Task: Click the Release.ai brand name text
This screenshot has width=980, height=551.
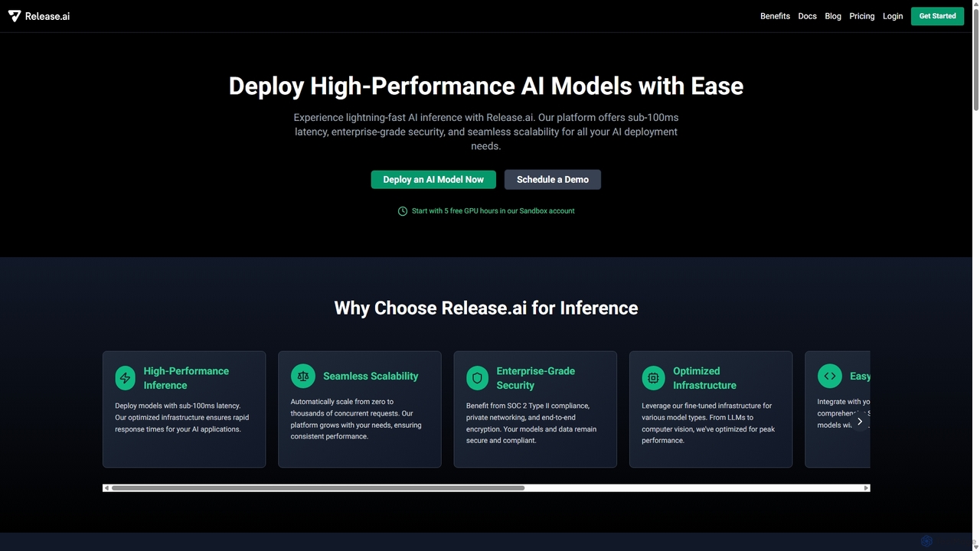Action: pyautogui.click(x=47, y=16)
